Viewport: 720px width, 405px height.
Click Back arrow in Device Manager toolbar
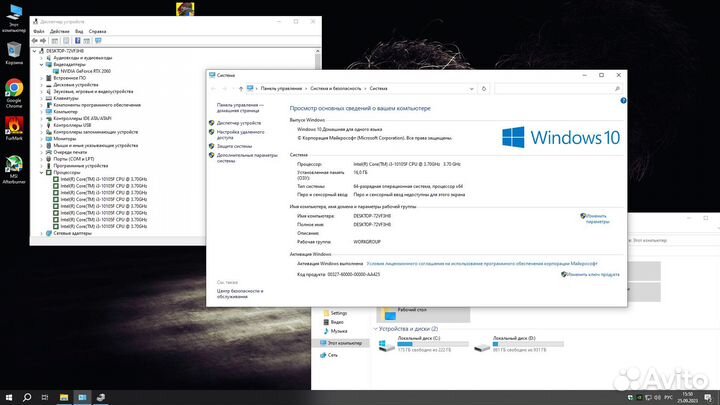click(35, 41)
